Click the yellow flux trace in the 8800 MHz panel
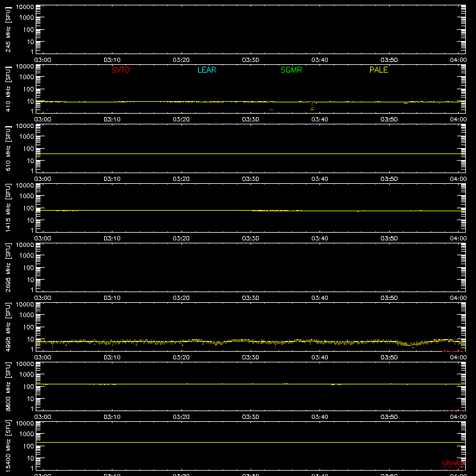The image size is (476, 476). tap(250, 384)
